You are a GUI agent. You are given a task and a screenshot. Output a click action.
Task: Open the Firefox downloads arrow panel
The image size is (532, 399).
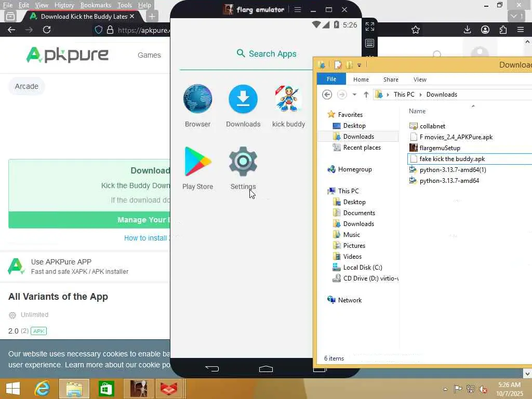click(x=467, y=30)
